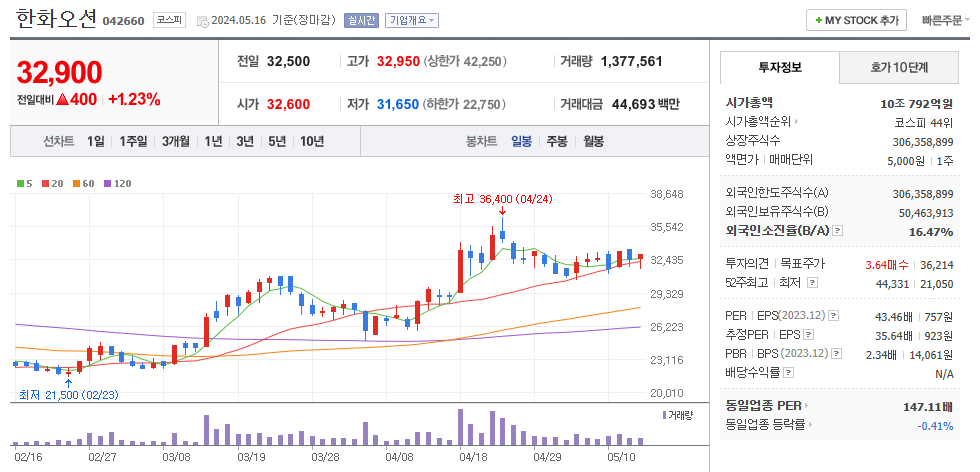Click the calendar icon before the date 2024.05.16
Viewport: 980px width, 472px height.
(202, 21)
